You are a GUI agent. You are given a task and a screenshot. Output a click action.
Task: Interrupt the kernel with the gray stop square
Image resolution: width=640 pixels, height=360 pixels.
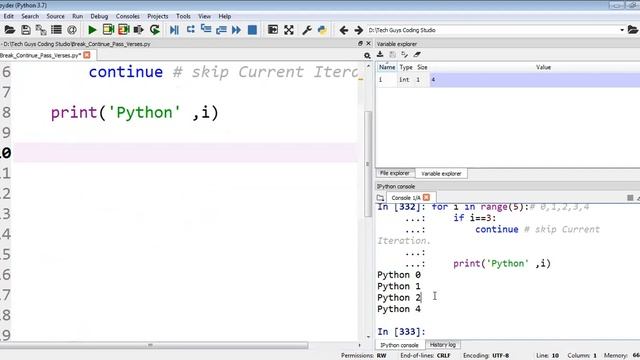pos(630,198)
